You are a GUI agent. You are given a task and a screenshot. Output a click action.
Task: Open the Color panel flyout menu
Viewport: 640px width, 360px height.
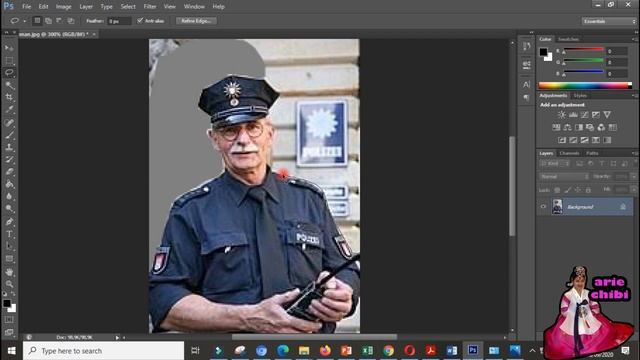point(634,39)
